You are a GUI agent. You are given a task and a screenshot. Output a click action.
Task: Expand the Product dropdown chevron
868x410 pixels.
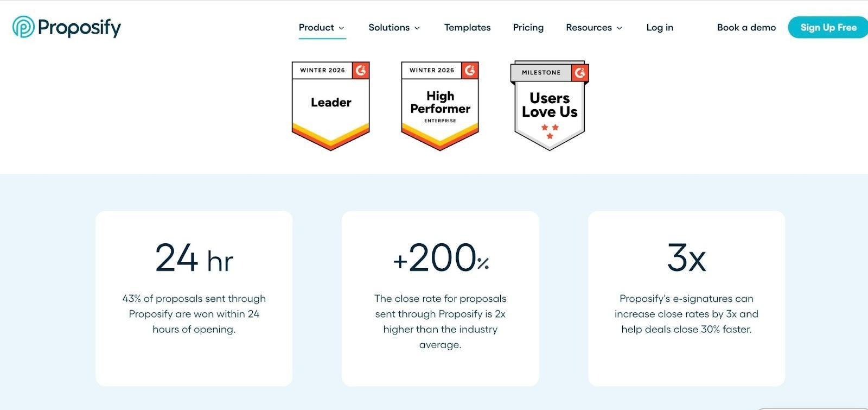(342, 28)
